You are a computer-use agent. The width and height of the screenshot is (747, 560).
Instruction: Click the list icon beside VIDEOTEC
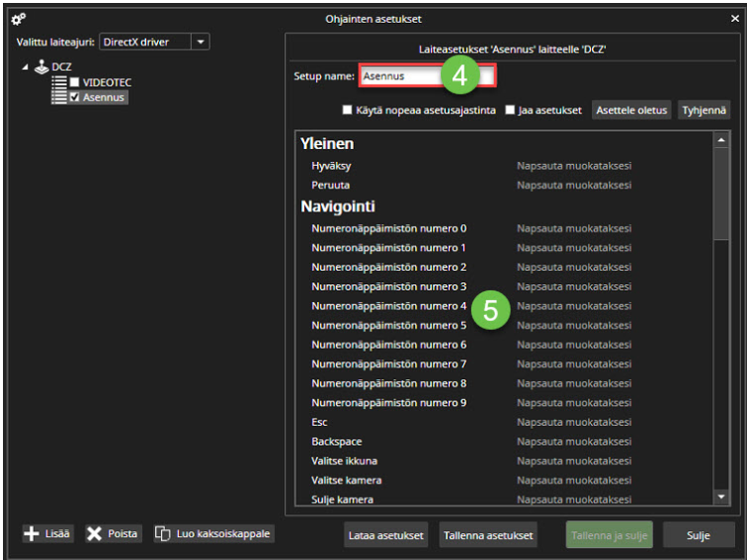point(58,82)
